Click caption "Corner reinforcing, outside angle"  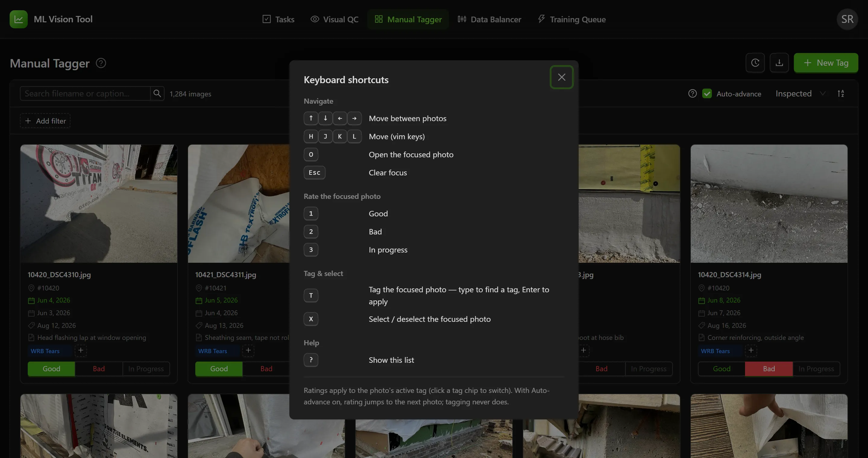click(x=756, y=337)
